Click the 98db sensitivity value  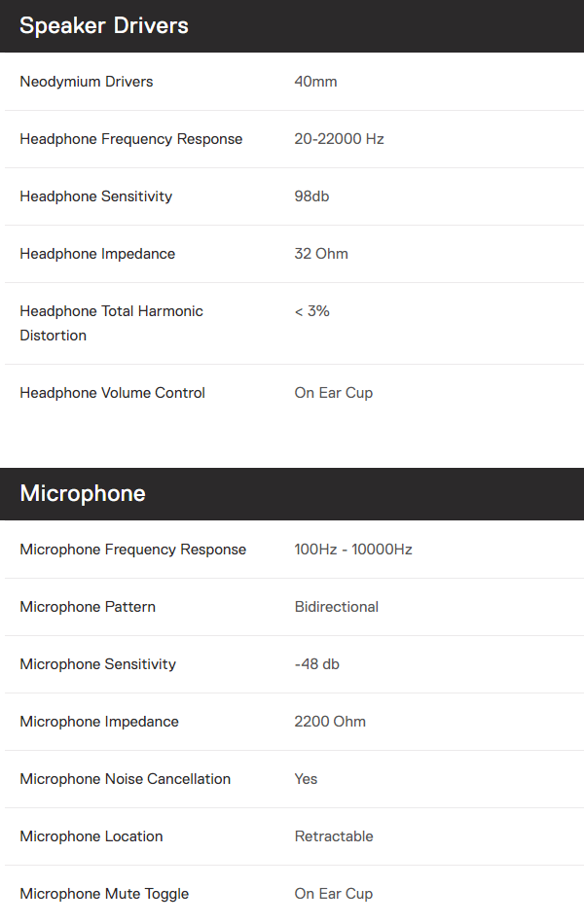(x=311, y=196)
